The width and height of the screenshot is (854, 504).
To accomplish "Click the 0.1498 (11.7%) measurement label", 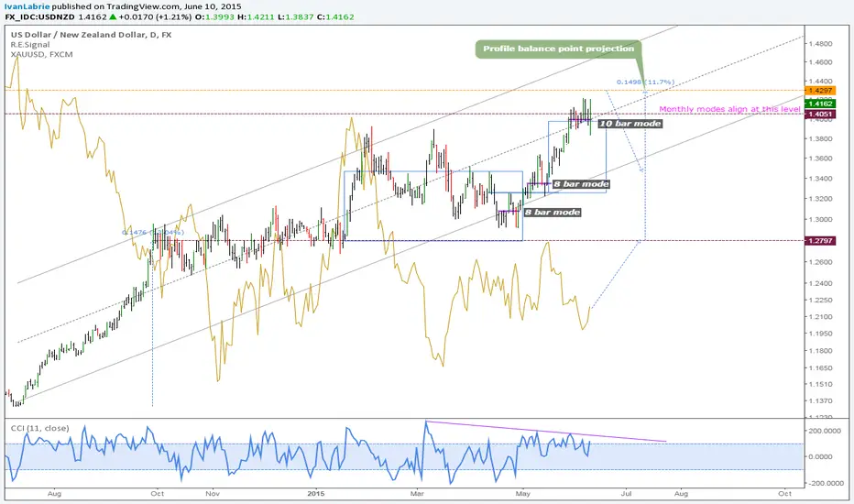I will 645,82.
